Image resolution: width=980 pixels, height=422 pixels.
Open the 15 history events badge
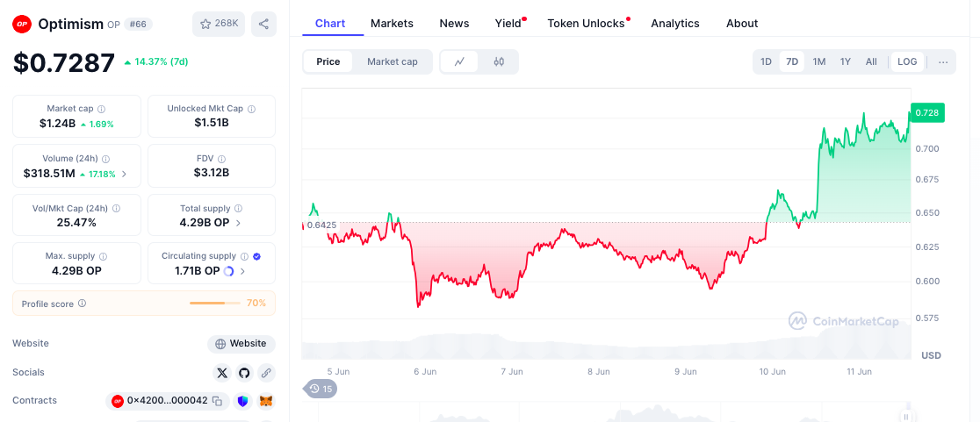[x=321, y=389]
